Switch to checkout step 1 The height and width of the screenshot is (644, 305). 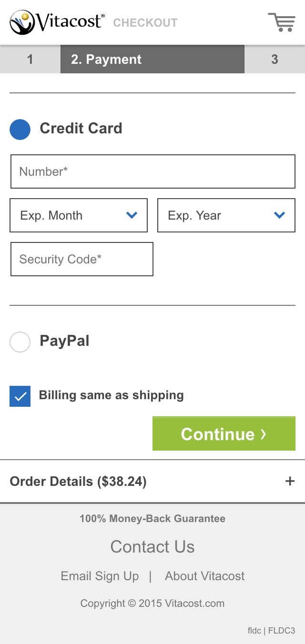[x=30, y=59]
